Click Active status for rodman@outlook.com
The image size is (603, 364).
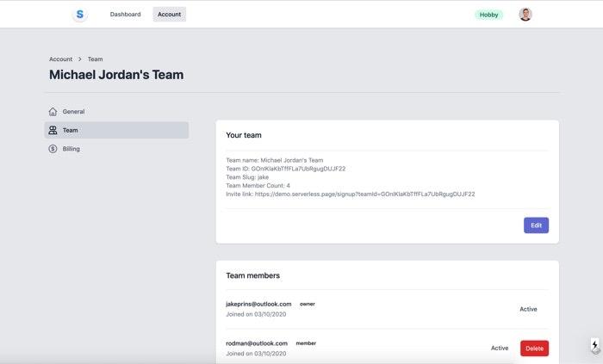(x=500, y=349)
